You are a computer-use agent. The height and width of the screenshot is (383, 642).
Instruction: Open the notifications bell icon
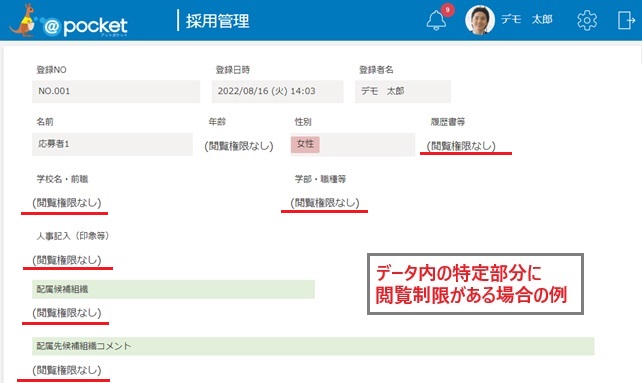pos(436,20)
